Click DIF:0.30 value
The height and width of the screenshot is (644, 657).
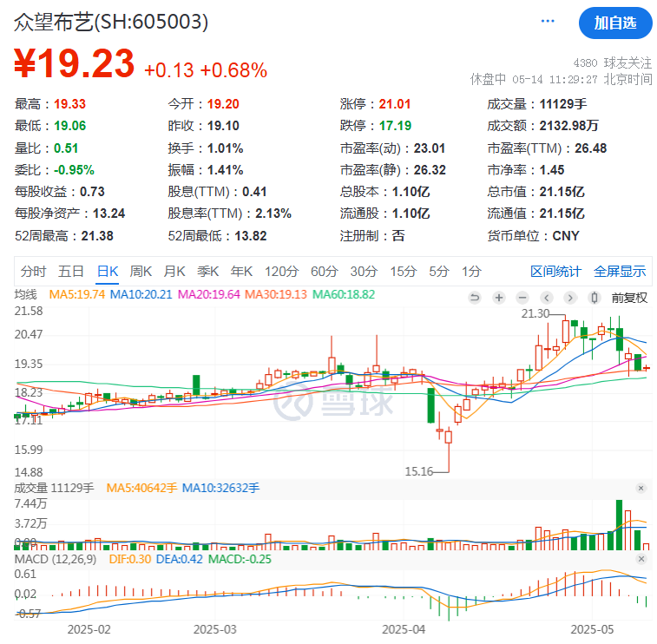click(130, 559)
